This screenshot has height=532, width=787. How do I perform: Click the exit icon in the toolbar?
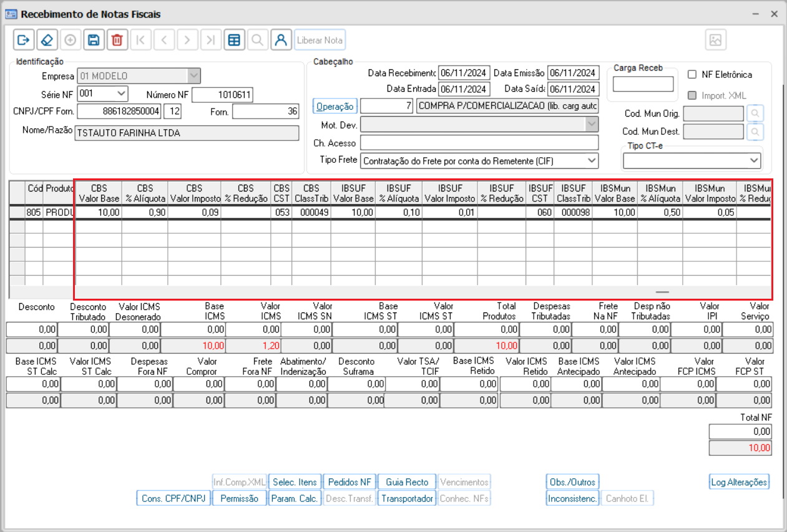[x=23, y=40]
